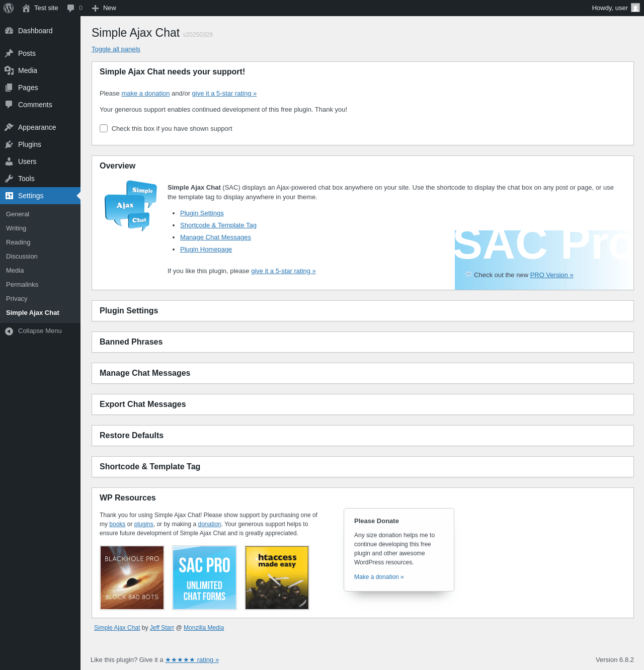
Task: Click the small chat bubble icon near PRO Version
Action: coord(468,275)
